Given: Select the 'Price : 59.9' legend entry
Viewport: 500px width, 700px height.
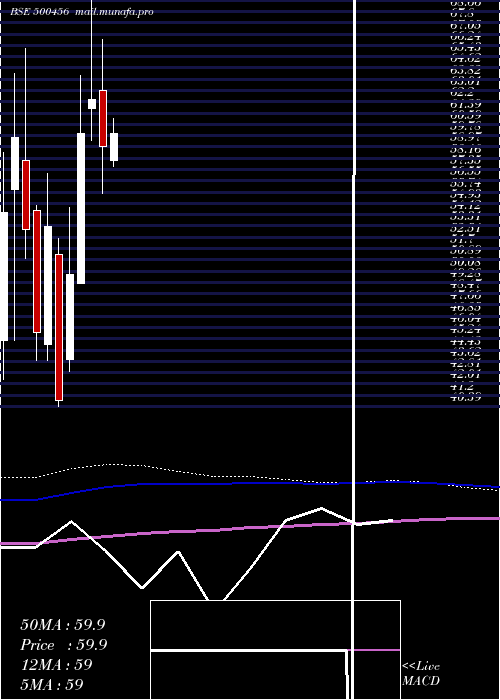Looking at the screenshot, I should pos(64,645).
